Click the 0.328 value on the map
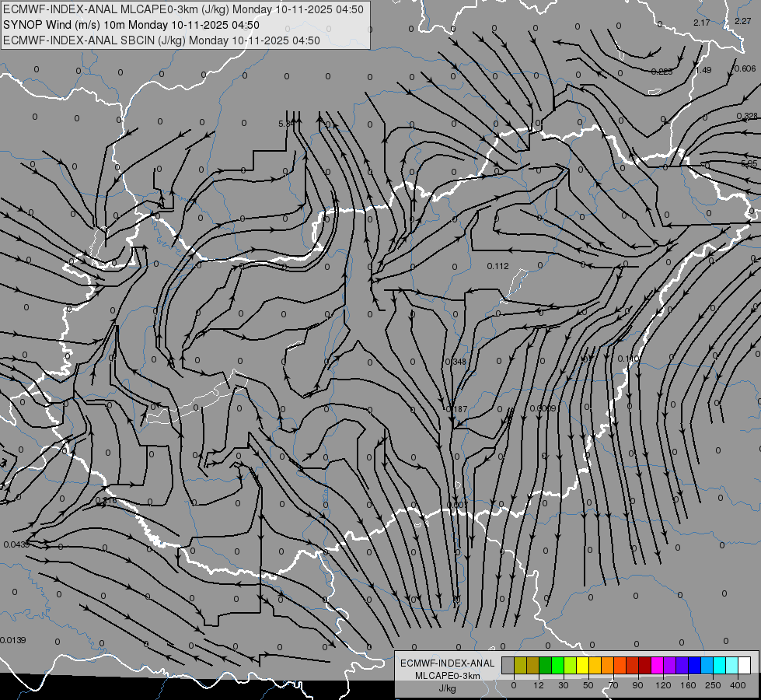The image size is (761, 700). [x=747, y=116]
